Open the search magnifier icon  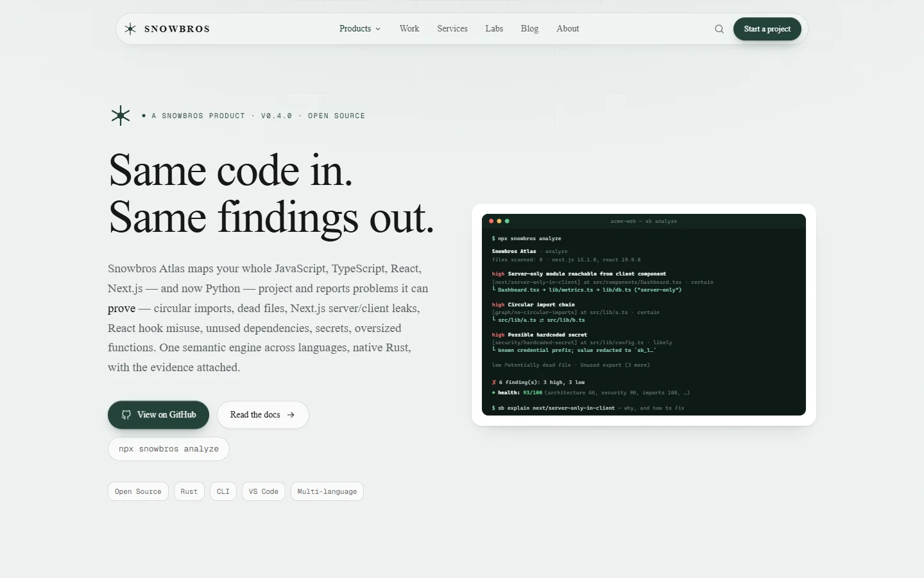(x=719, y=29)
